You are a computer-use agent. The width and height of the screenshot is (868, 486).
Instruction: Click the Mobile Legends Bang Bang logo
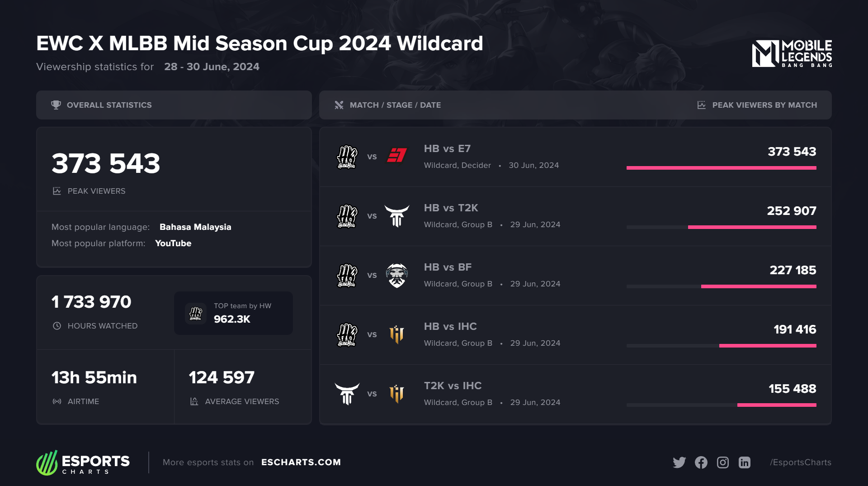tap(792, 54)
